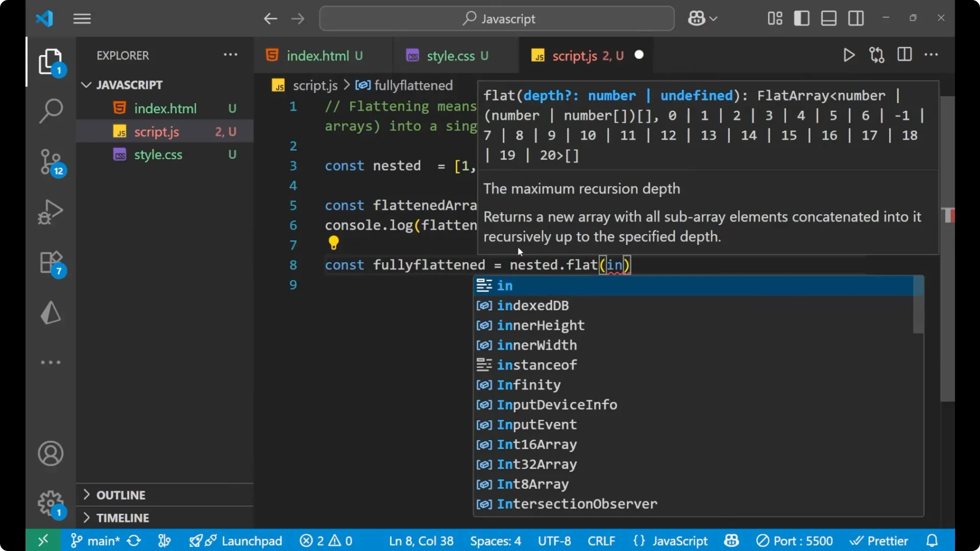Open the split editor icon
The width and height of the screenshot is (980, 551).
tap(904, 55)
